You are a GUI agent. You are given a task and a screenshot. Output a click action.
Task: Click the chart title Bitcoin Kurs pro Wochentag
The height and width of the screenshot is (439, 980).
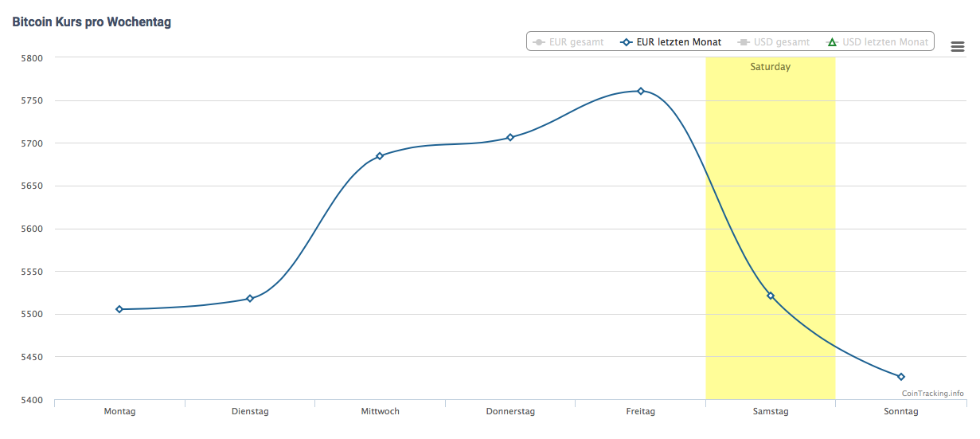coord(92,22)
